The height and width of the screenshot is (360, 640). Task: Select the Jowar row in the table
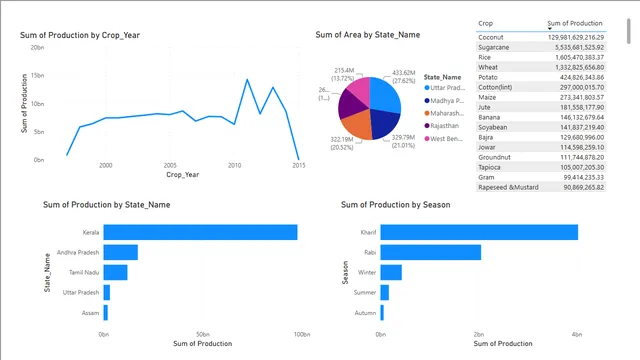[x=541, y=147]
